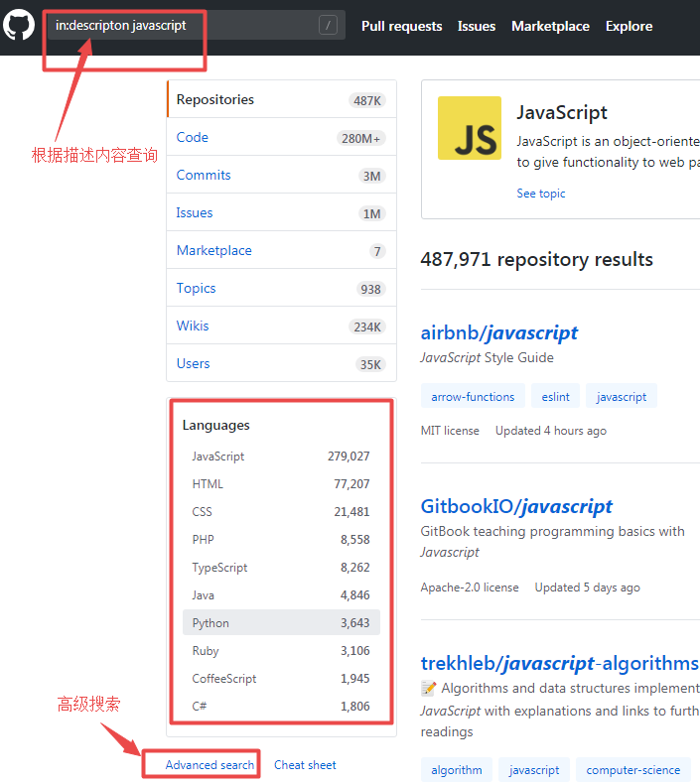
Task: Open the Cheat sheet link
Action: 305,765
